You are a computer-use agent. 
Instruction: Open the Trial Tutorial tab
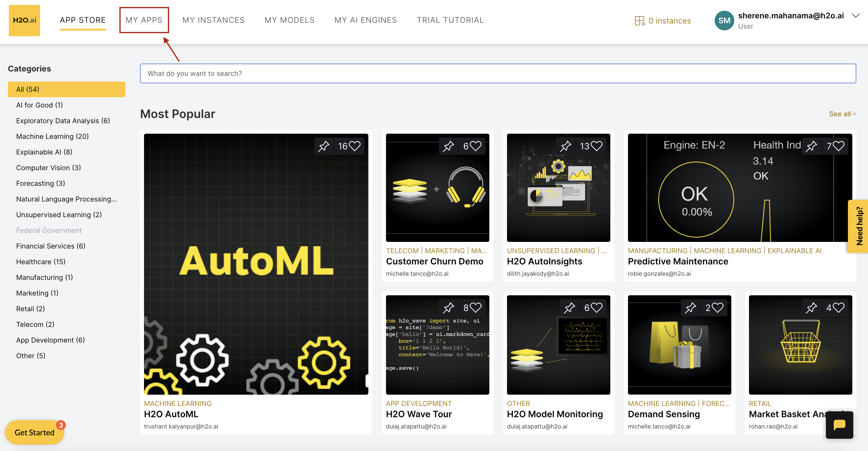pos(450,20)
